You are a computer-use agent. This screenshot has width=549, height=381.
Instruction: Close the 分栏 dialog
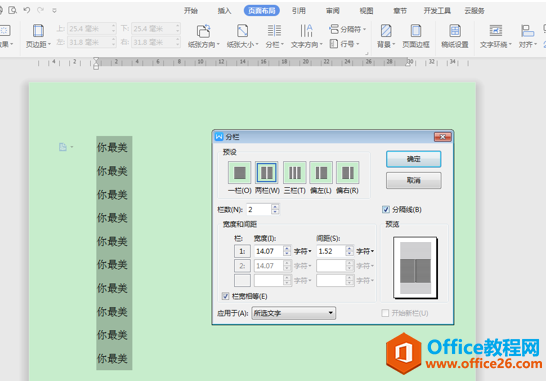coord(443,137)
